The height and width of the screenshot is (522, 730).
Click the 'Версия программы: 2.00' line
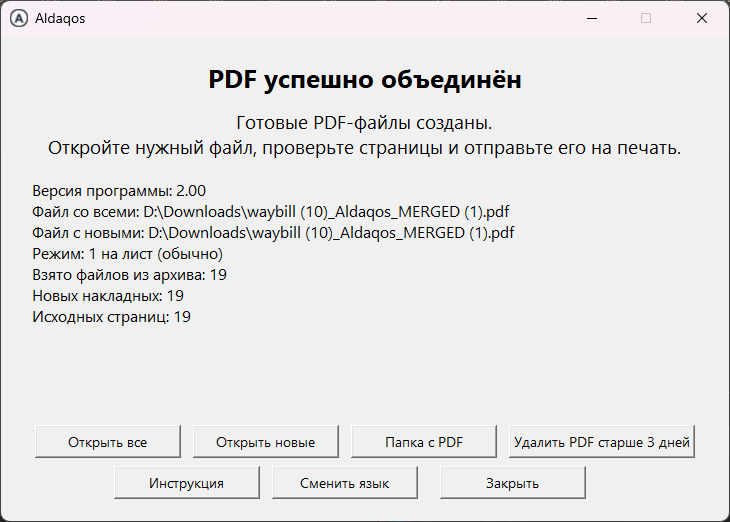tap(119, 191)
